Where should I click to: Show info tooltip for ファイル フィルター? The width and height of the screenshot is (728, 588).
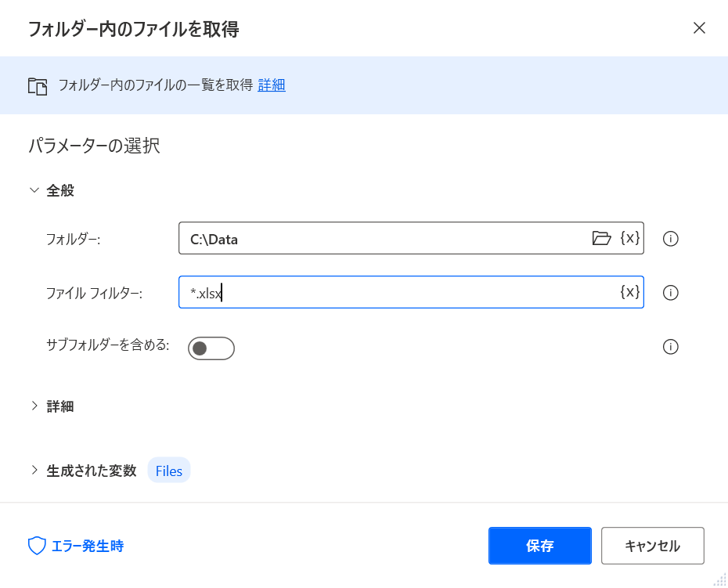(x=670, y=293)
